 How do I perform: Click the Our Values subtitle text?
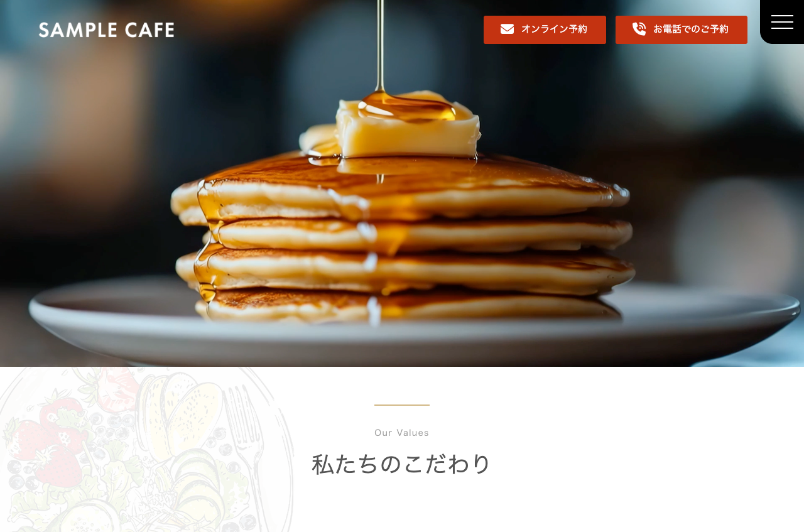[402, 433]
